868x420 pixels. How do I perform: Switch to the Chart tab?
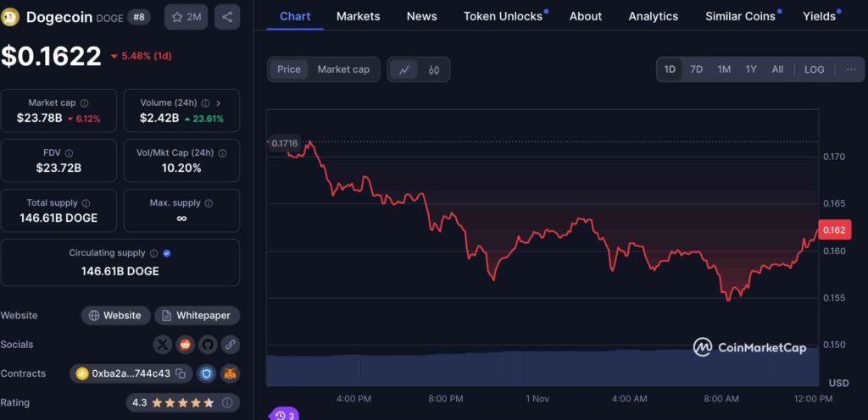(295, 17)
